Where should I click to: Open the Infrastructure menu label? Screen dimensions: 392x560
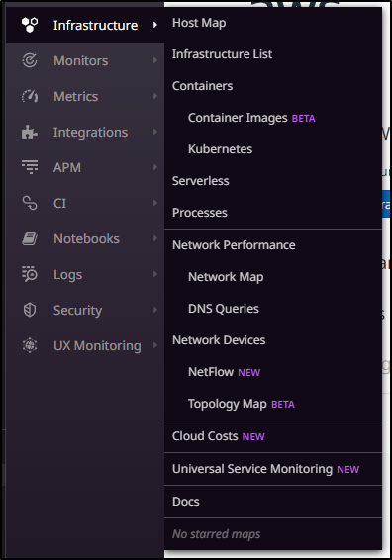coord(95,25)
